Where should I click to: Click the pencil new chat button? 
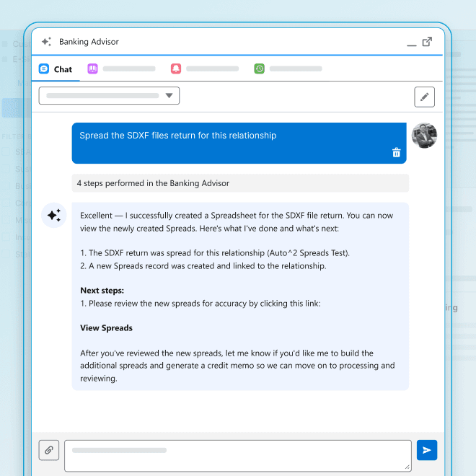[424, 97]
